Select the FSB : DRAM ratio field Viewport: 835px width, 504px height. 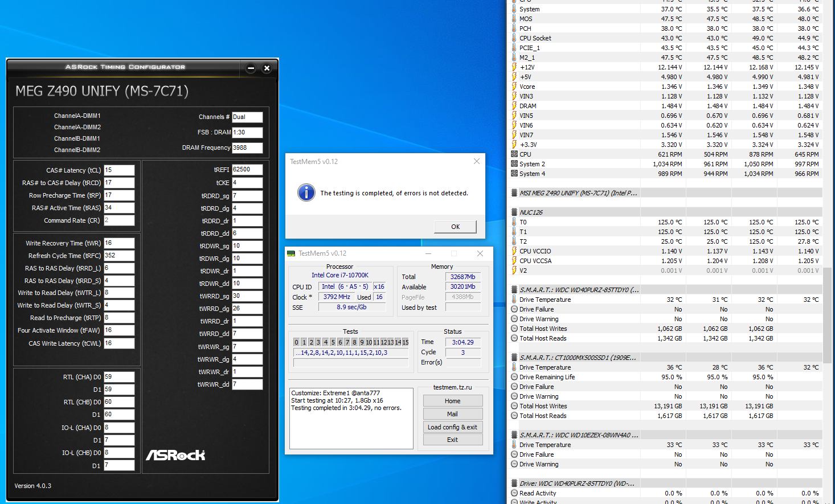(247, 132)
